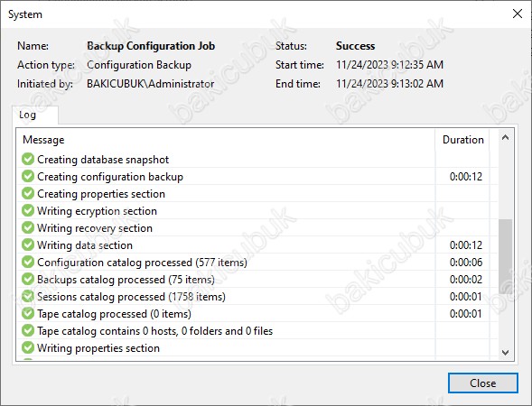
Task: Close the System dialog with X
Action: click(518, 14)
